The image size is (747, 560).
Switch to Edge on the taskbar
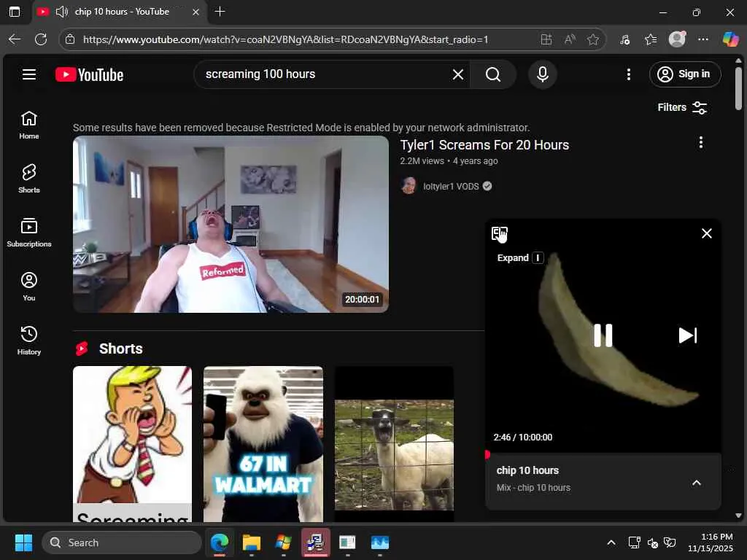click(220, 542)
